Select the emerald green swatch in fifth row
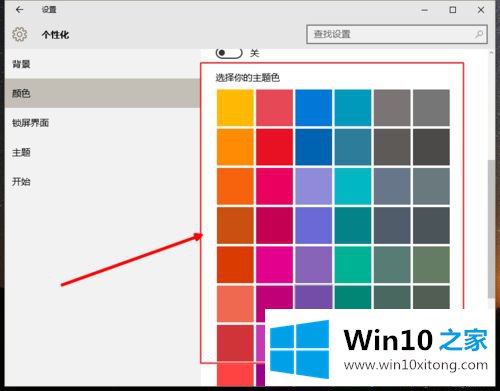 click(x=353, y=265)
